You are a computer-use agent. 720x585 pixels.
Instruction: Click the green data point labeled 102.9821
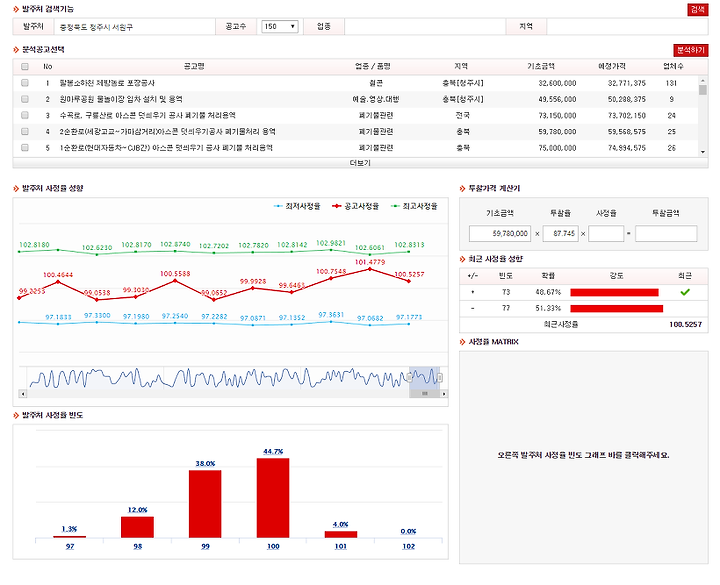[331, 250]
